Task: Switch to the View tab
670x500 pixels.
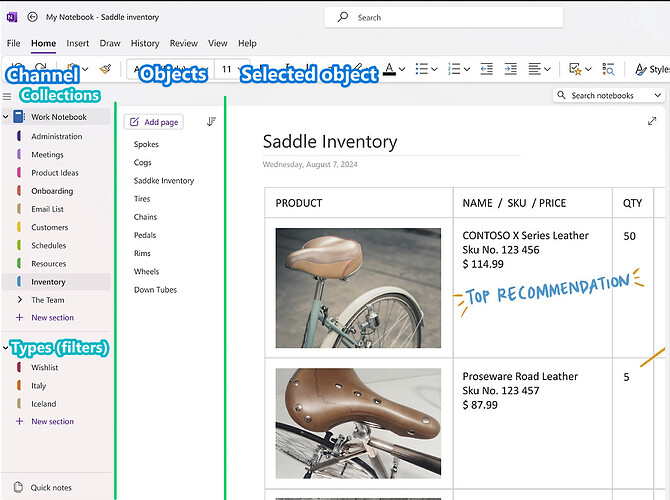Action: point(217,43)
